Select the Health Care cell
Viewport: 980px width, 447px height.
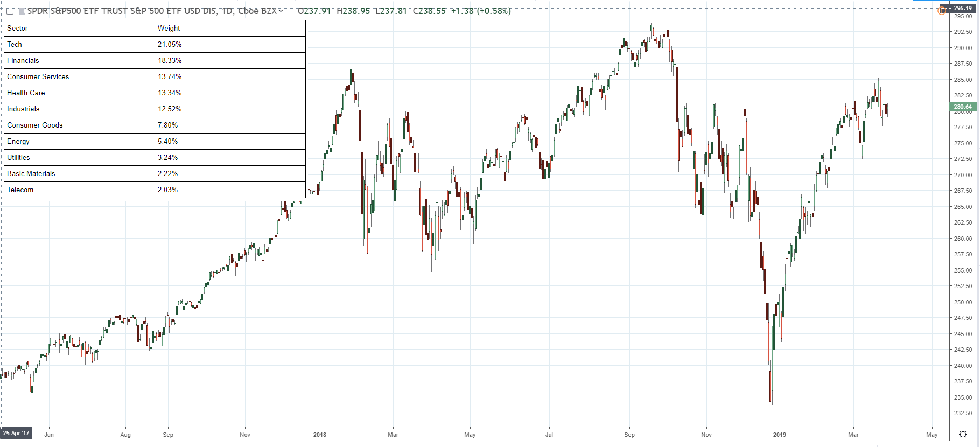pyautogui.click(x=79, y=93)
